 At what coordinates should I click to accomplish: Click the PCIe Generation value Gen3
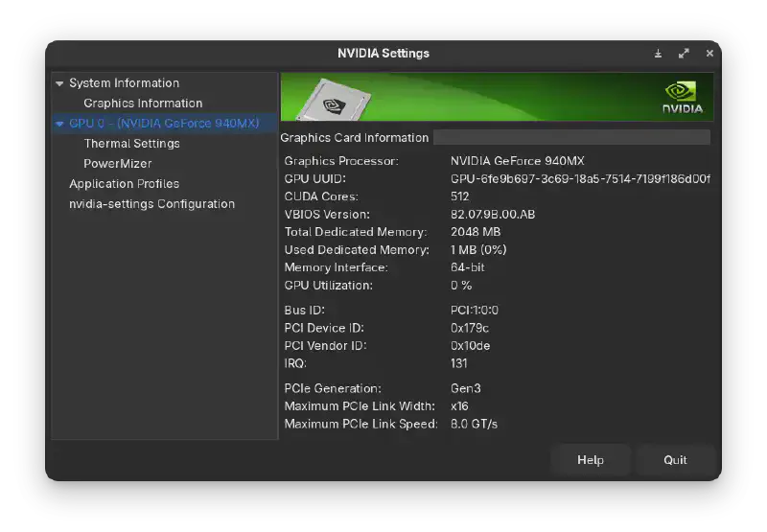pyautogui.click(x=466, y=388)
